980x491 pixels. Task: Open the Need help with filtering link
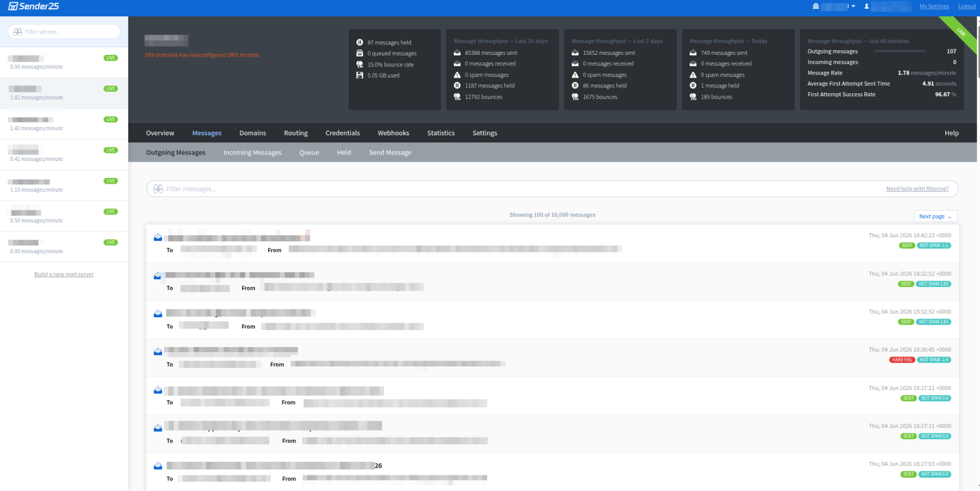[x=917, y=189]
